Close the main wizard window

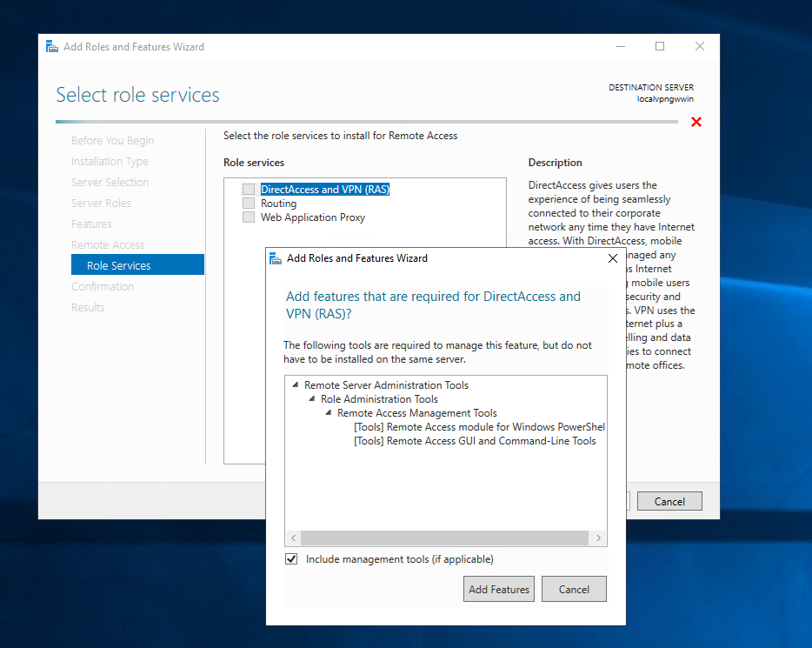click(700, 47)
